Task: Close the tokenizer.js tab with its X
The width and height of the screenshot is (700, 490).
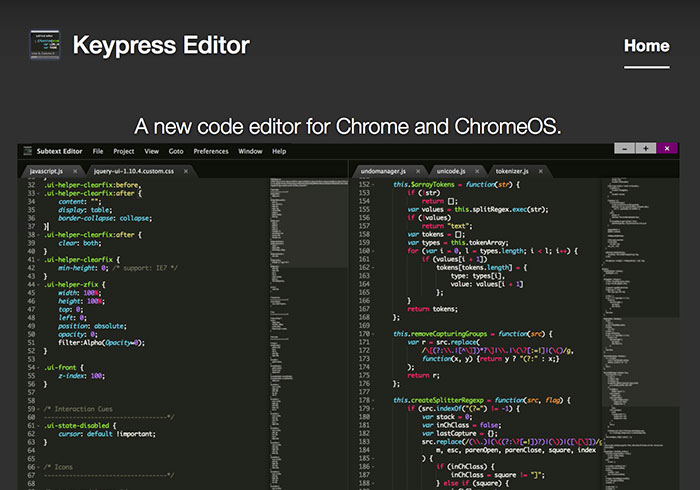Action: (x=541, y=171)
